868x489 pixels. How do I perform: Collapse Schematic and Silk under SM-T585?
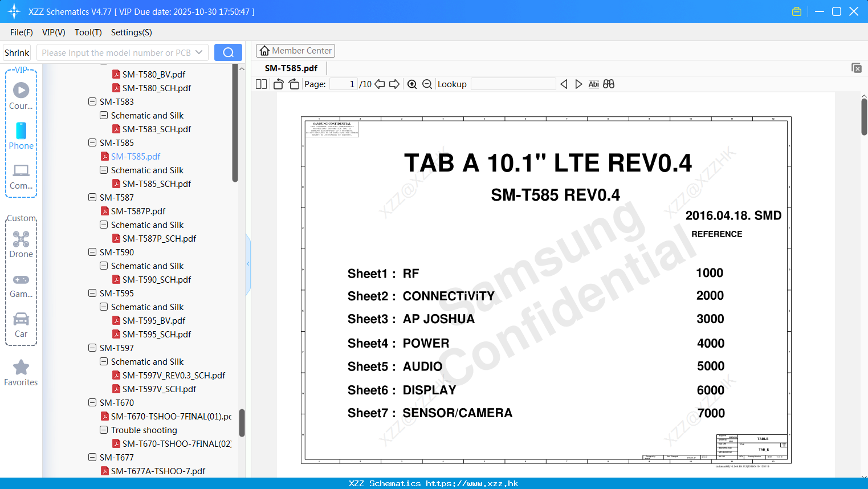point(104,170)
